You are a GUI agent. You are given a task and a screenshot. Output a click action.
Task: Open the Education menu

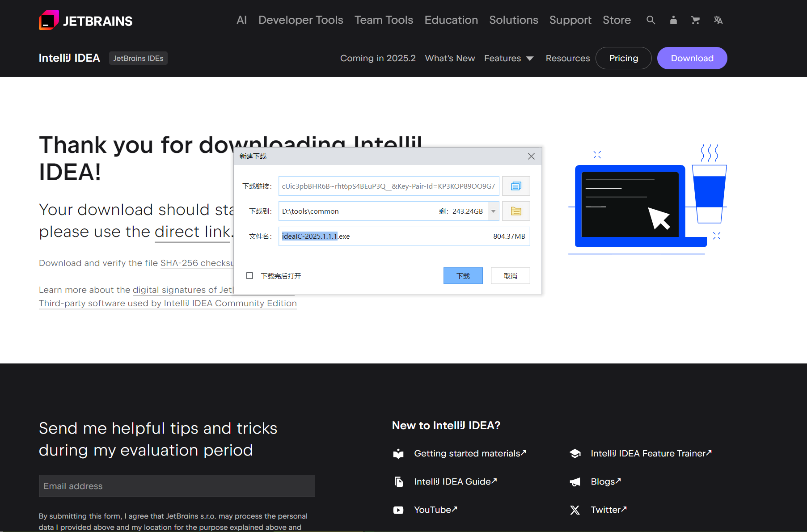451,20
